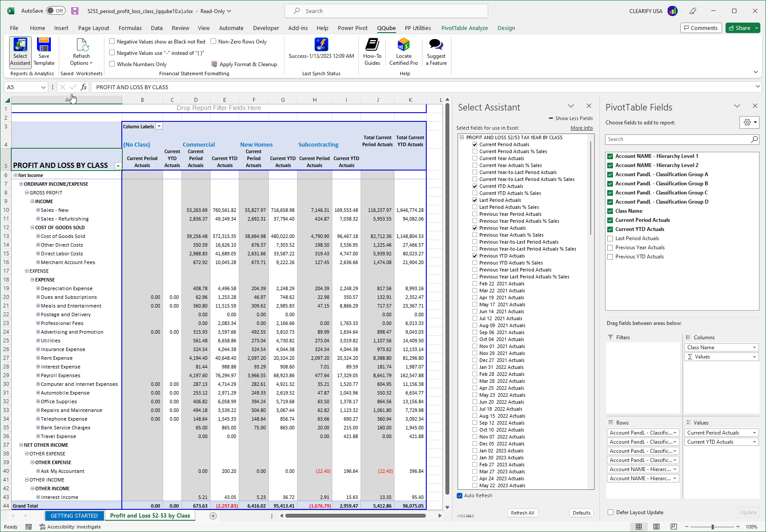766x532 pixels.
Task: Click the Locate Certified Pro icon
Action: (x=403, y=51)
